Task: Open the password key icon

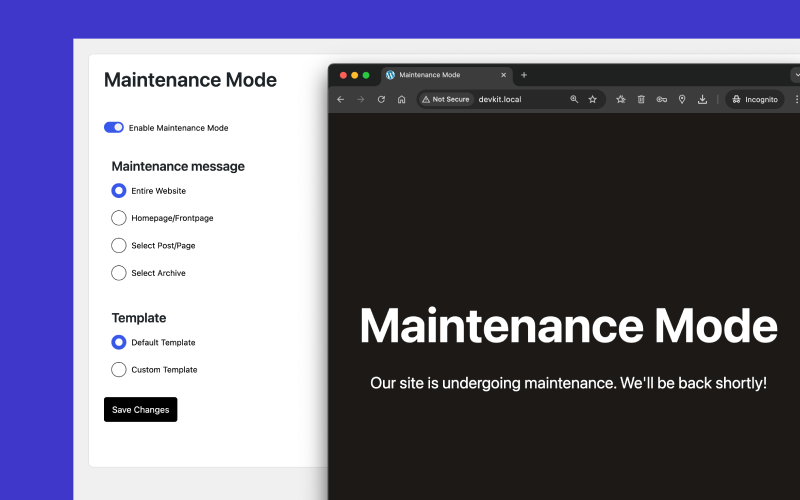Action: (x=661, y=99)
